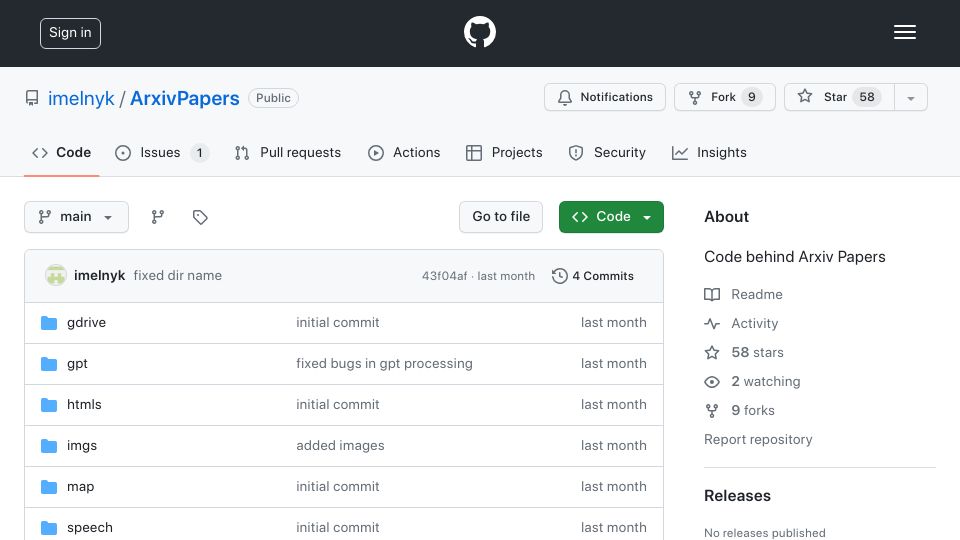Switch to the Actions tab
Viewport: 960px width, 540px height.
pos(403,152)
